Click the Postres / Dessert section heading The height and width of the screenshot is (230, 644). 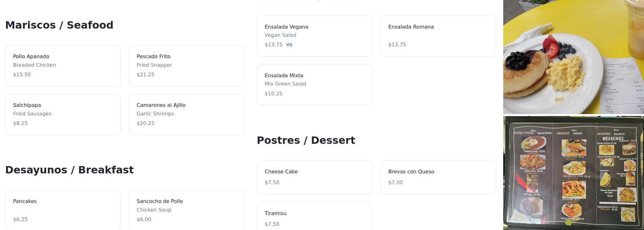pyautogui.click(x=306, y=140)
